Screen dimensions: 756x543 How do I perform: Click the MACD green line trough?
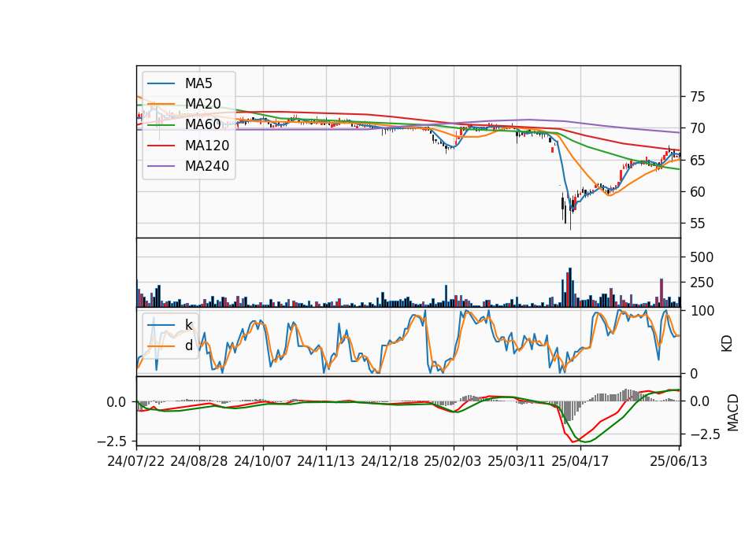(x=587, y=441)
